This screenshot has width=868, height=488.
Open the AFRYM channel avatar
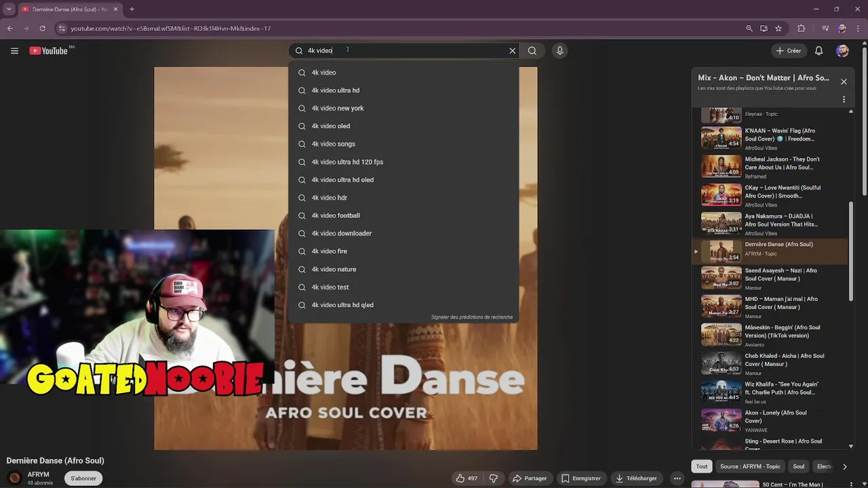click(x=14, y=479)
